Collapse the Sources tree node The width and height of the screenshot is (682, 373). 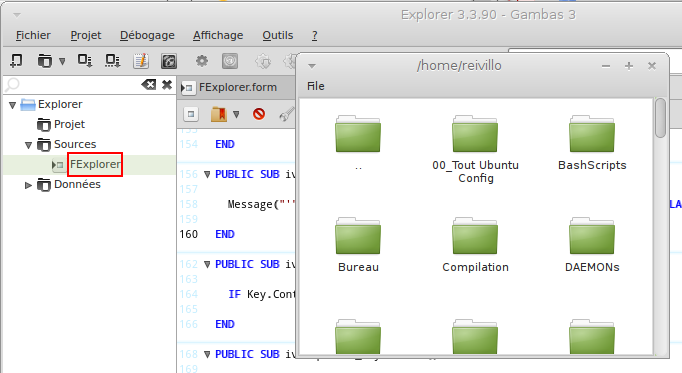28,145
